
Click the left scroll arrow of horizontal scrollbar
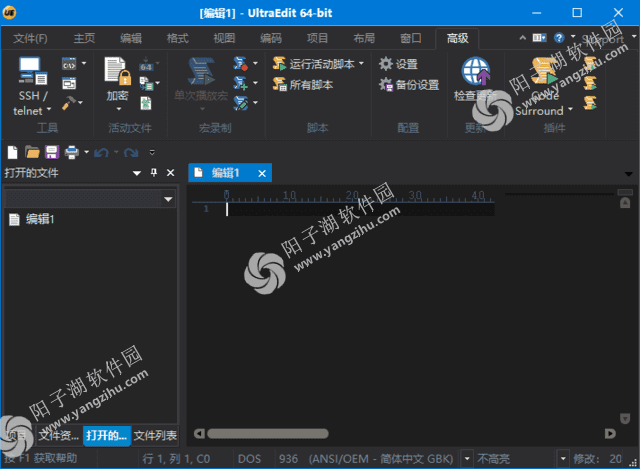199,433
